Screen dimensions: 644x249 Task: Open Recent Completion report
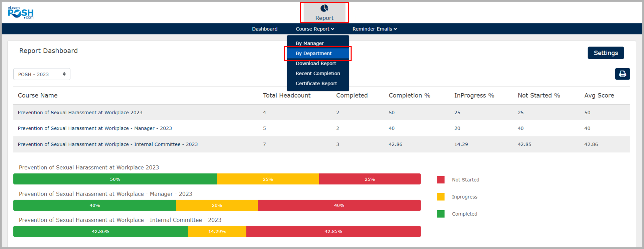pos(318,74)
